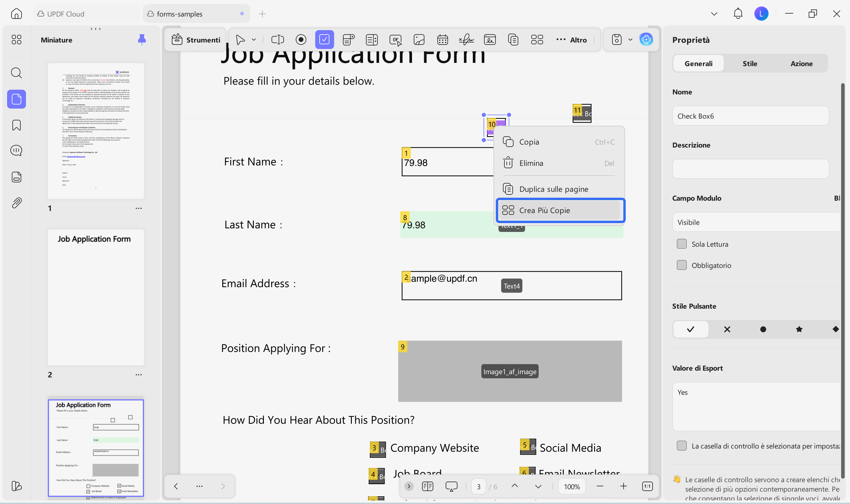The width and height of the screenshot is (850, 504).
Task: Open the zoom level 100% dropdown
Action: [572, 486]
